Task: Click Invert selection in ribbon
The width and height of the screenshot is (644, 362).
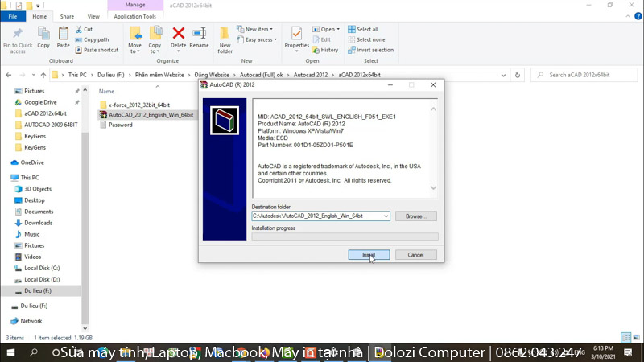Action: pos(370,50)
